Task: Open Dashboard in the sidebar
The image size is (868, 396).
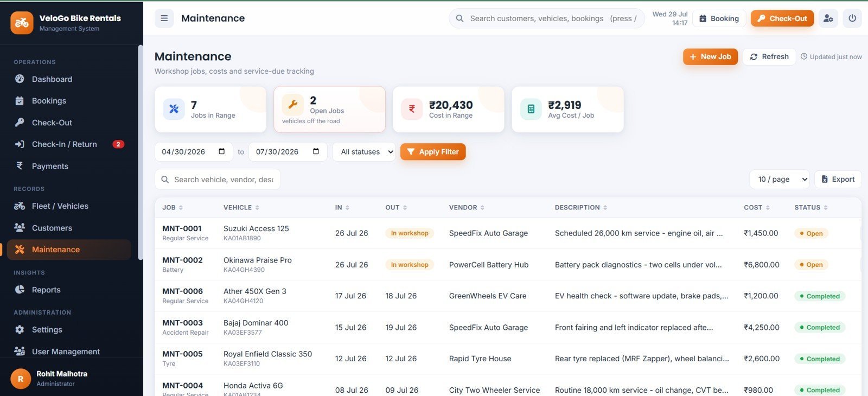Action: [69, 79]
